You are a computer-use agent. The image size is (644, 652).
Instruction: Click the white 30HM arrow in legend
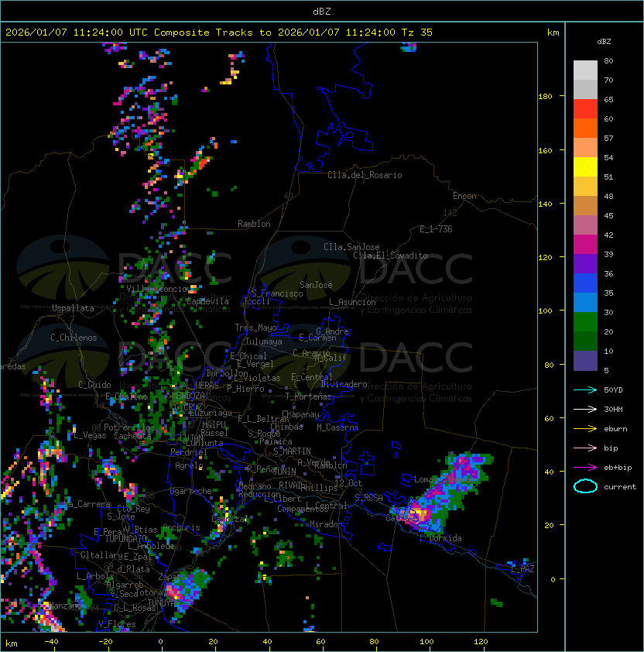point(585,409)
